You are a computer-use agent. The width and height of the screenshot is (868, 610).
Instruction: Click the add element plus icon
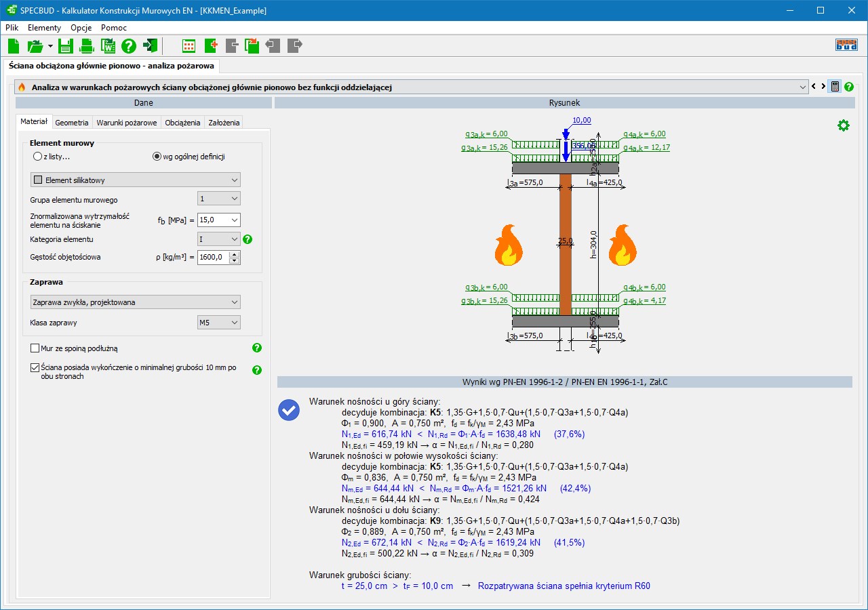(x=210, y=46)
